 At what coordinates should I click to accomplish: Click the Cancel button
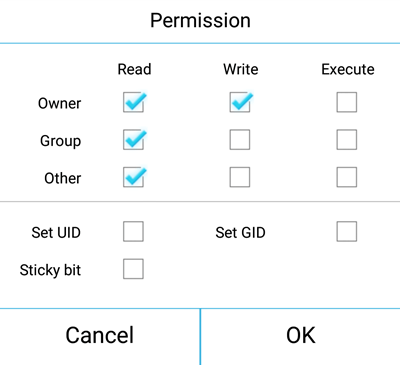[x=100, y=337]
